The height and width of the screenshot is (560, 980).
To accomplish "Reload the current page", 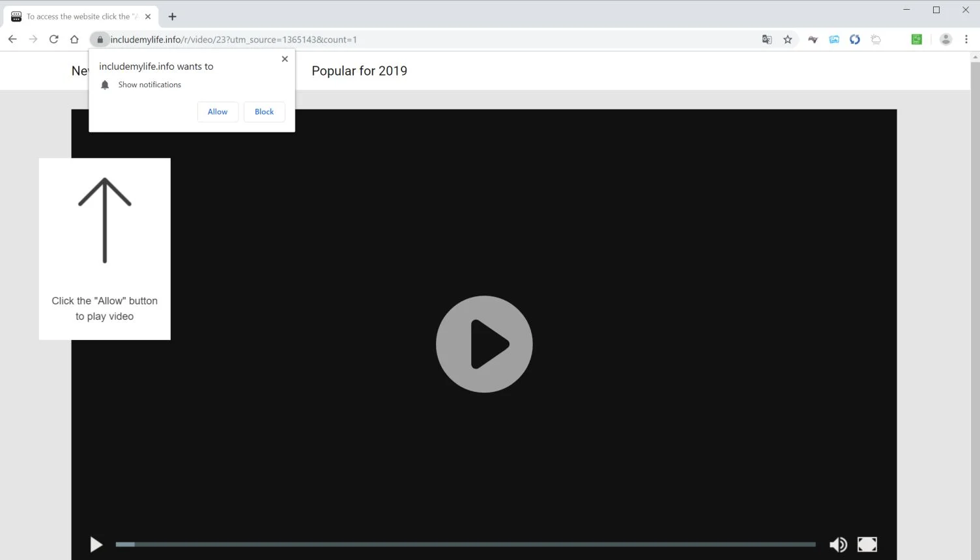I will (54, 39).
